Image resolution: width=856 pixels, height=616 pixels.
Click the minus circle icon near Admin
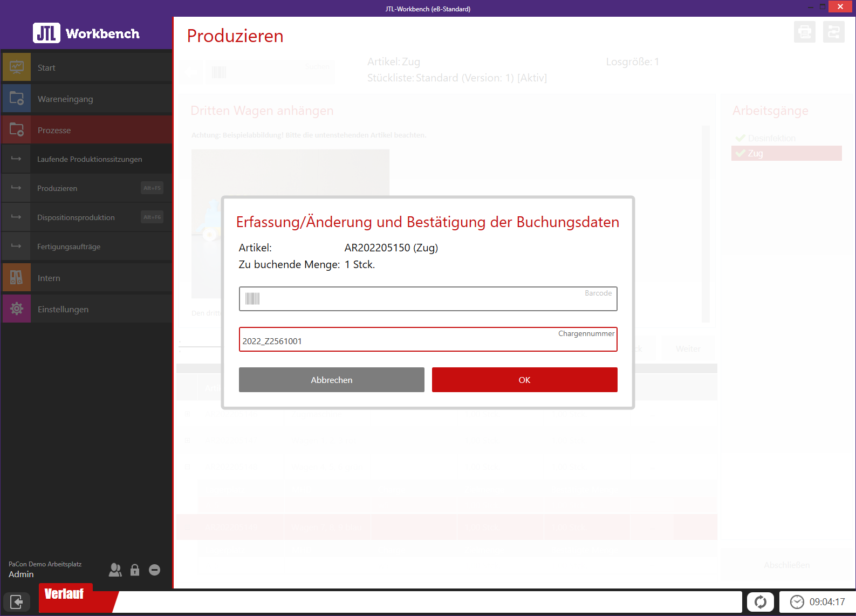(x=154, y=570)
